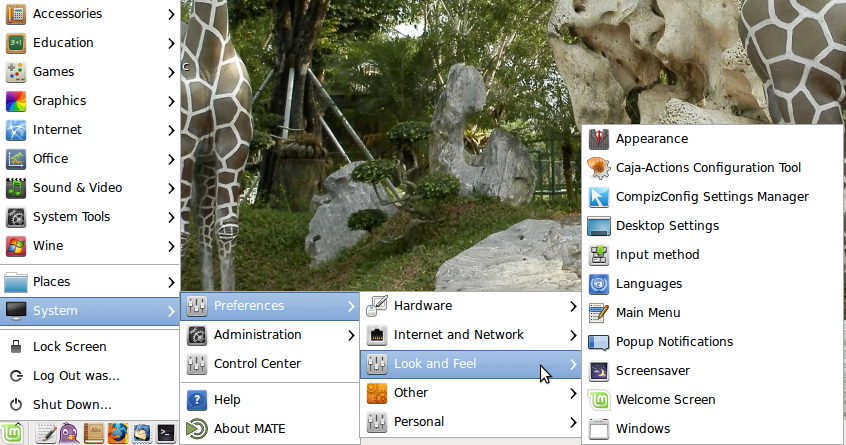Click the Welcome Screen Mint icon
The image size is (846, 445).
598,400
